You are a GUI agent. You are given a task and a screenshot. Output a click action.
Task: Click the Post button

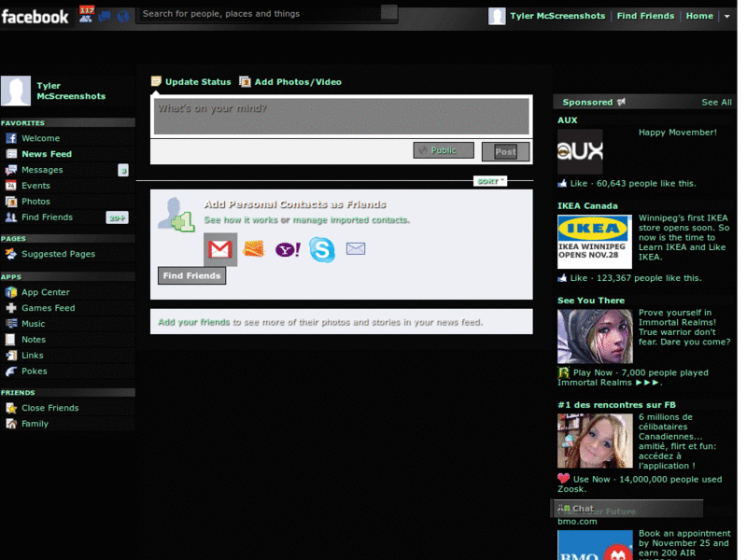pyautogui.click(x=504, y=150)
